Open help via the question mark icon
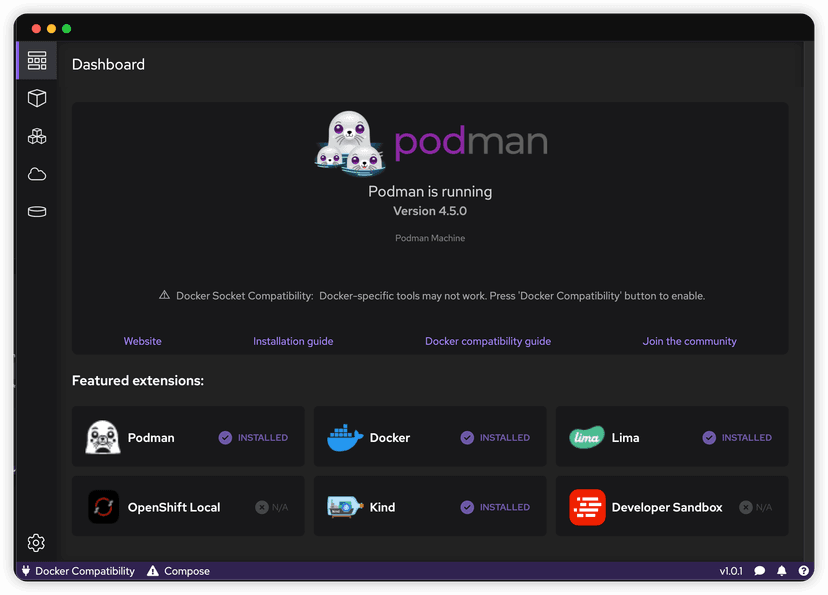828x595 pixels. click(803, 570)
